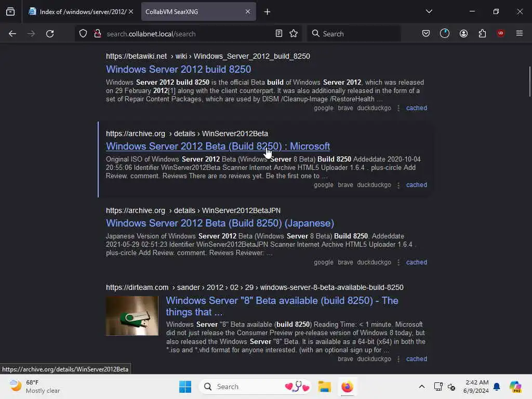This screenshot has width=532, height=399.
Task: Bookmark this page with the star
Action: (x=294, y=33)
